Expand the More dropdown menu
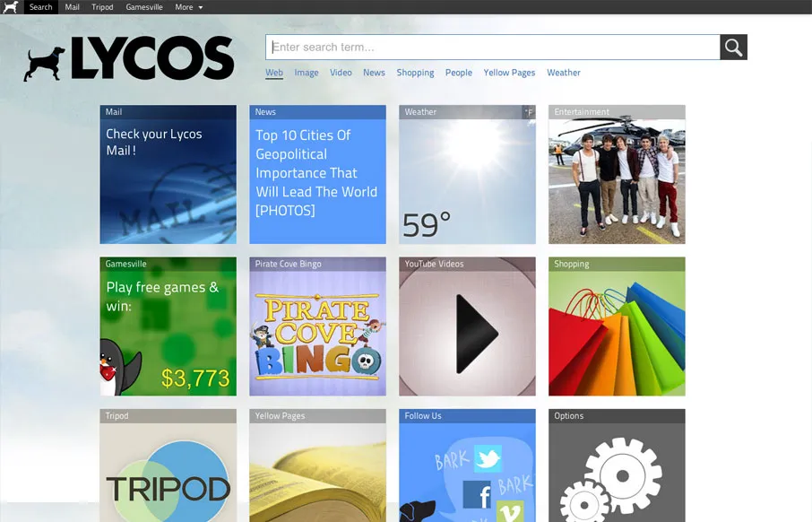 click(x=188, y=7)
